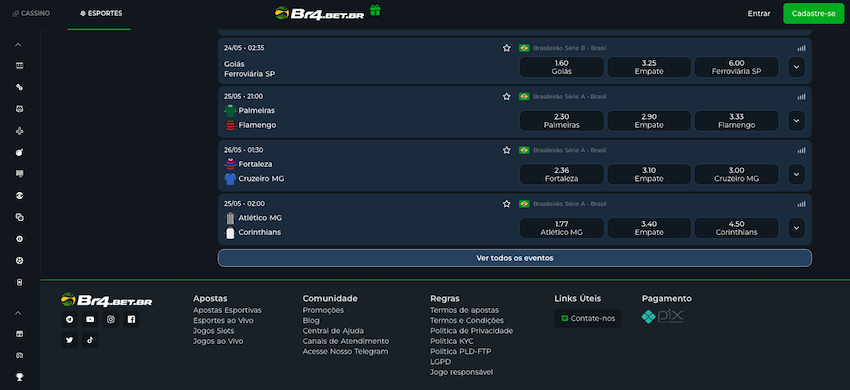Select Atlético MG odds 1.77

pyautogui.click(x=562, y=228)
